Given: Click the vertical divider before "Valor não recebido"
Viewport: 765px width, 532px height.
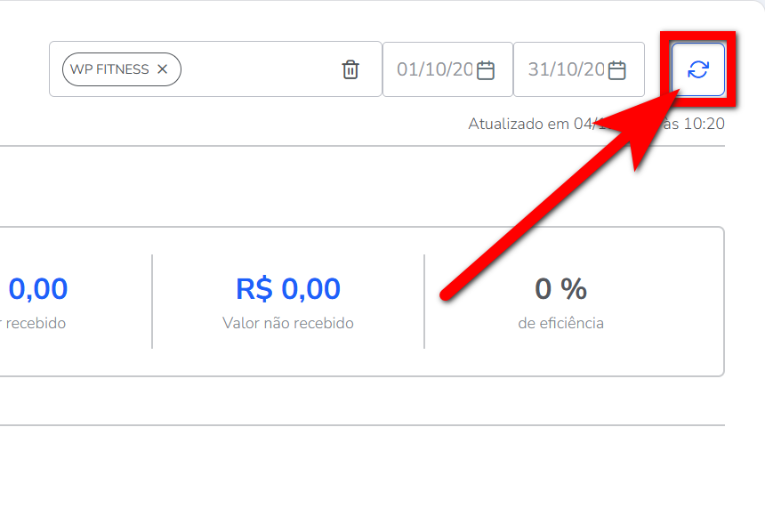Looking at the screenshot, I should tap(152, 302).
